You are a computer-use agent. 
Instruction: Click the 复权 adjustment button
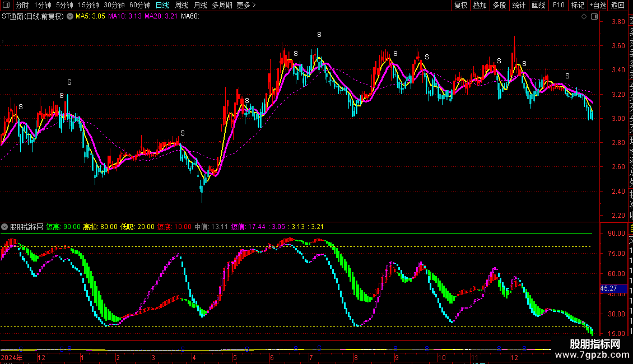pos(460,5)
